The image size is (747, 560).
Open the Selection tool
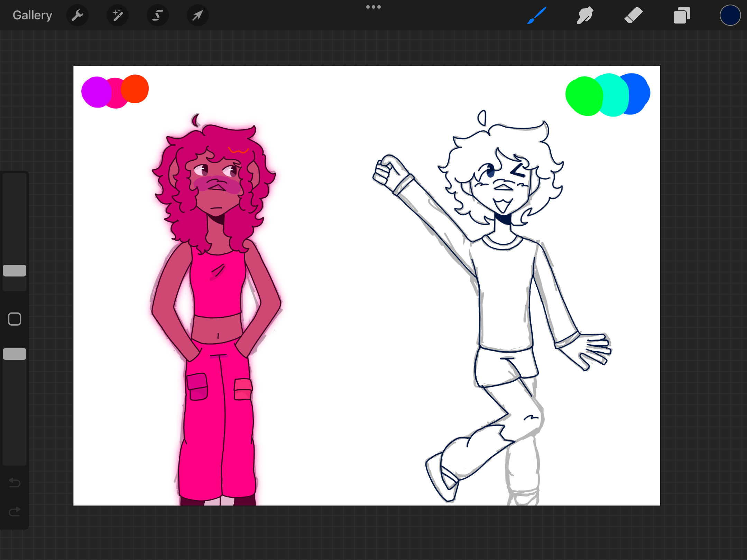pyautogui.click(x=158, y=15)
